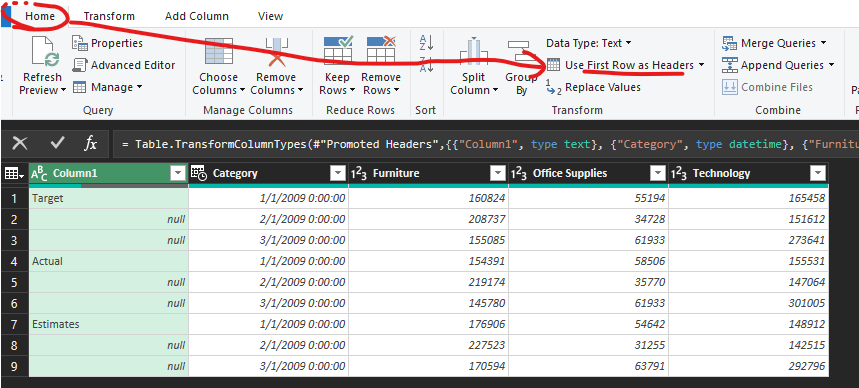Select the Technology value 273641
This screenshot has height=388, width=859.
coord(748,240)
